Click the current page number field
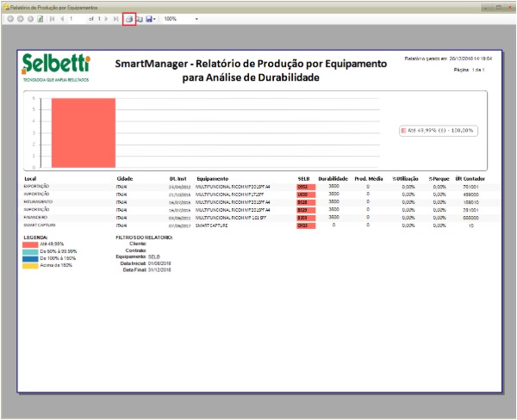Image resolution: width=517 pixels, height=420 pixels. 77,19
